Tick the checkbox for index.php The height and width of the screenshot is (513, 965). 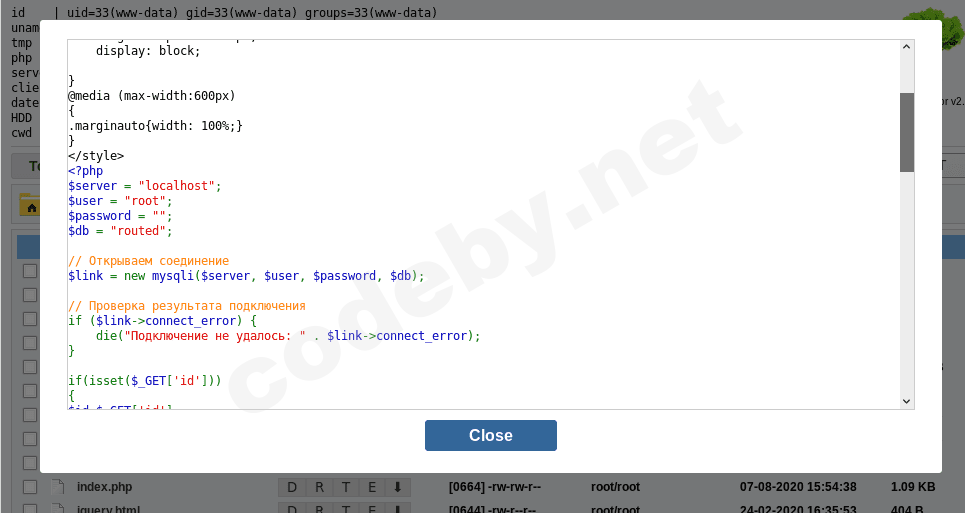pyautogui.click(x=30, y=487)
